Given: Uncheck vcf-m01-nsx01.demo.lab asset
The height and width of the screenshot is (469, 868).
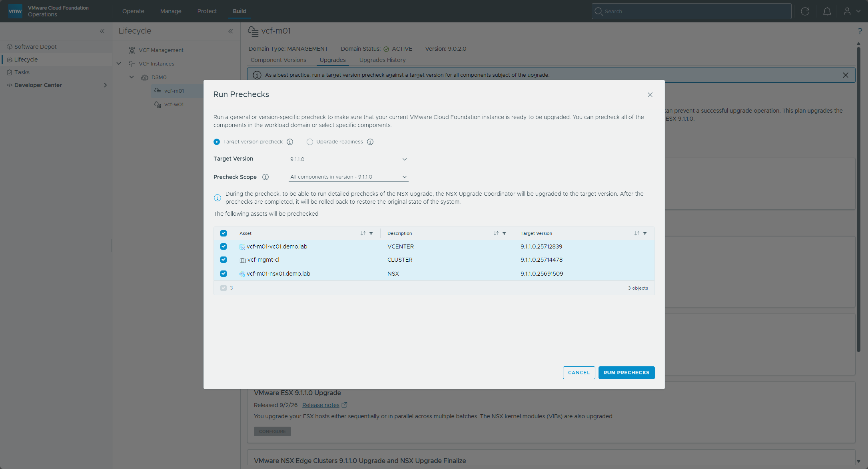Looking at the screenshot, I should [223, 274].
